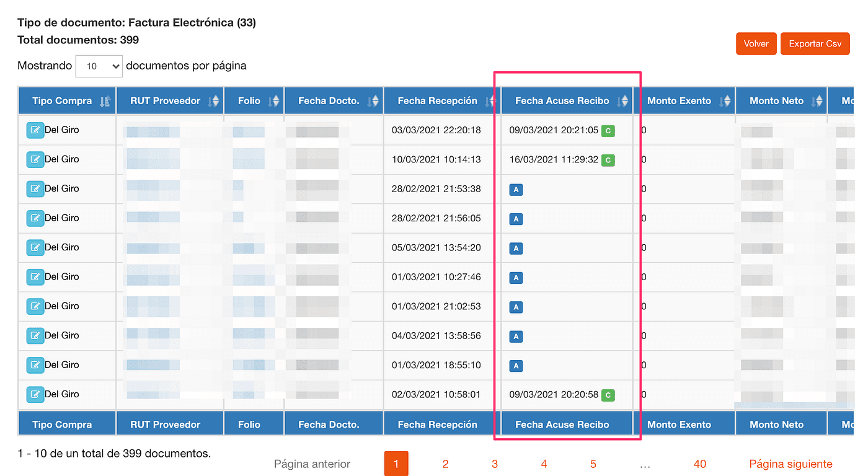Click blue A badge in row 01/03/2021 21:02:53
The image size is (868, 476).
[x=516, y=307]
